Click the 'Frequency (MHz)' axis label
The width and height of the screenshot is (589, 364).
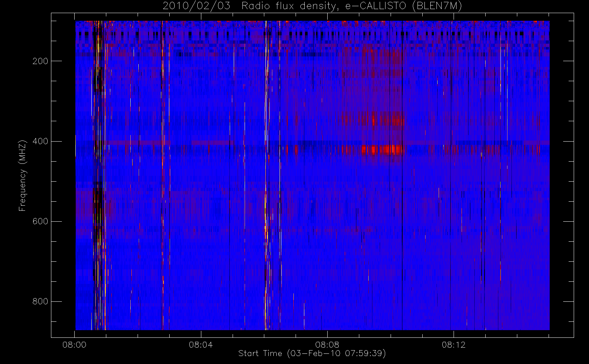(23, 175)
